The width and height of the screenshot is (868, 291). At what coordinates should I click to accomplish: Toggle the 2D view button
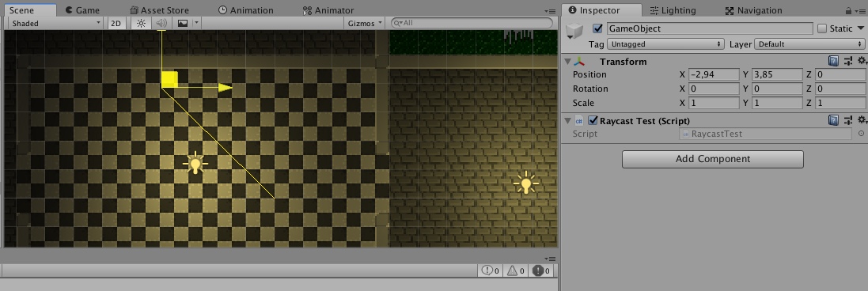[116, 23]
